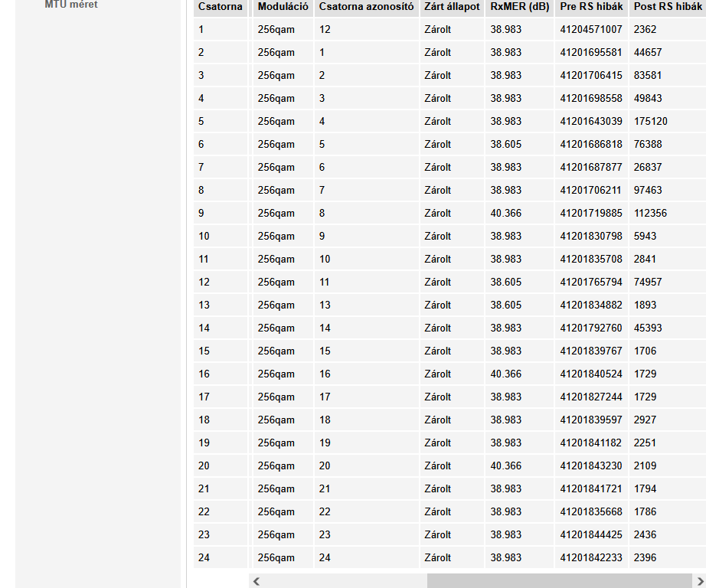Select Post RS value 2109
Image resolution: width=706 pixels, height=588 pixels.
coord(645,465)
